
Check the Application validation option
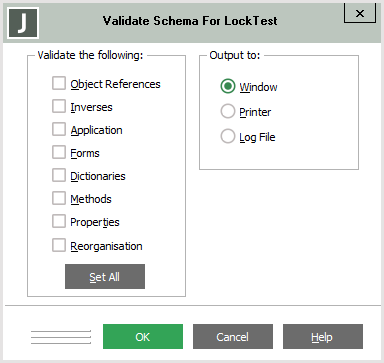tap(59, 129)
